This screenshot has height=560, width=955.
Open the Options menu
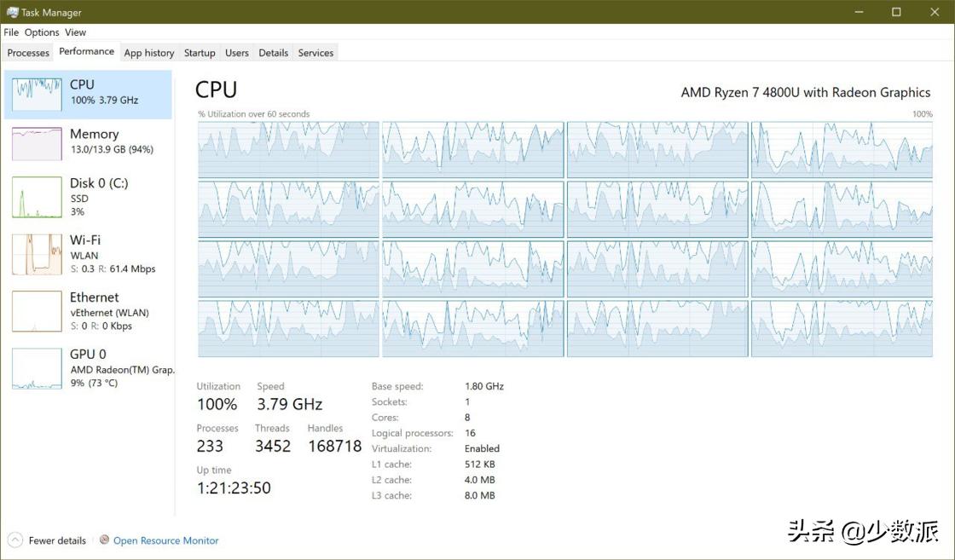pyautogui.click(x=42, y=32)
